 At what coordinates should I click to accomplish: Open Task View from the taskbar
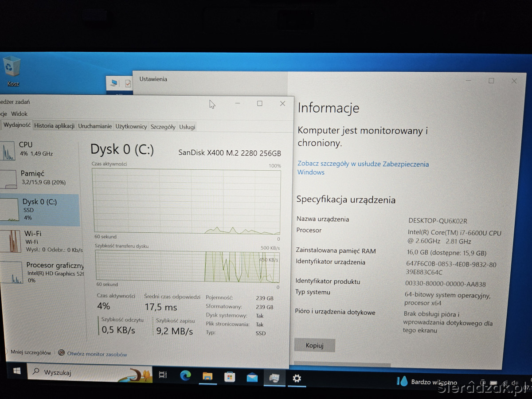pyautogui.click(x=163, y=375)
